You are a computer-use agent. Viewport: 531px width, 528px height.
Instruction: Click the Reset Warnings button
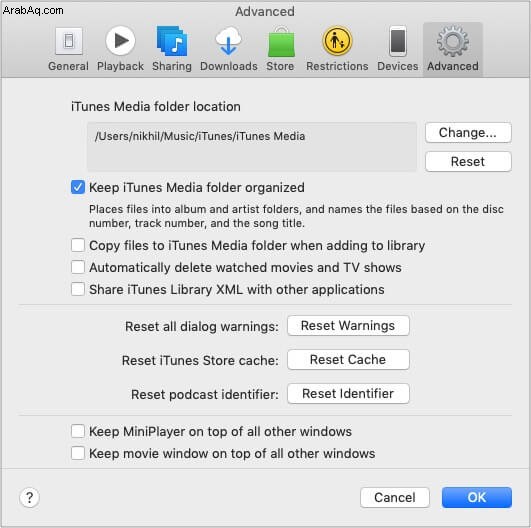(348, 326)
